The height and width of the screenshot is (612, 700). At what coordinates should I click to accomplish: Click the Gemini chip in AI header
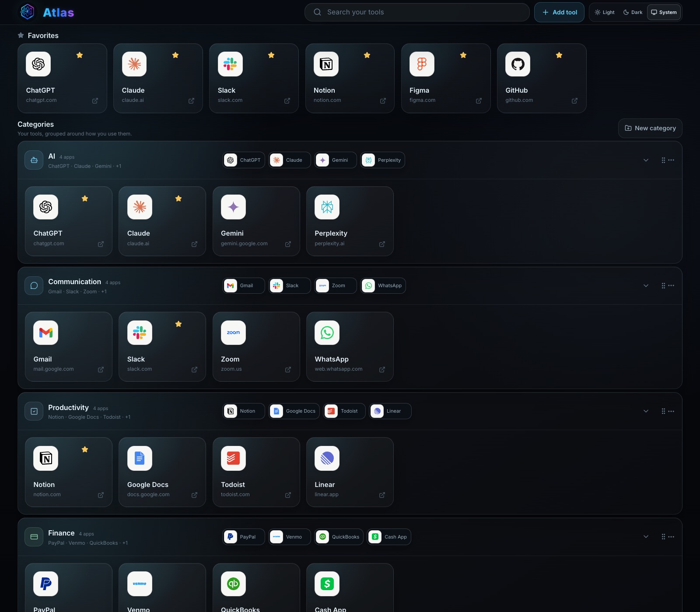335,160
